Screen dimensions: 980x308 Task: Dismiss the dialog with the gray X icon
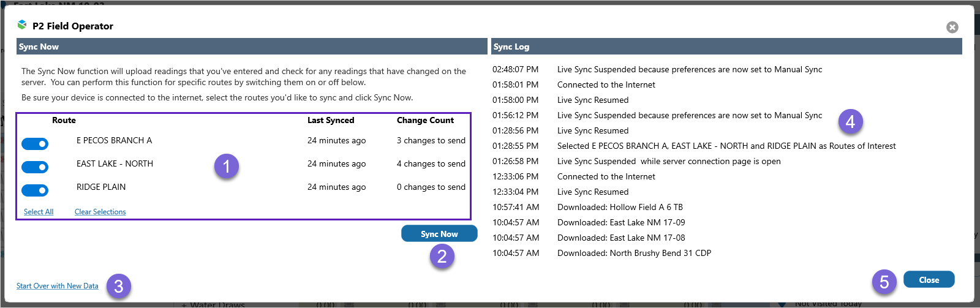click(x=952, y=27)
